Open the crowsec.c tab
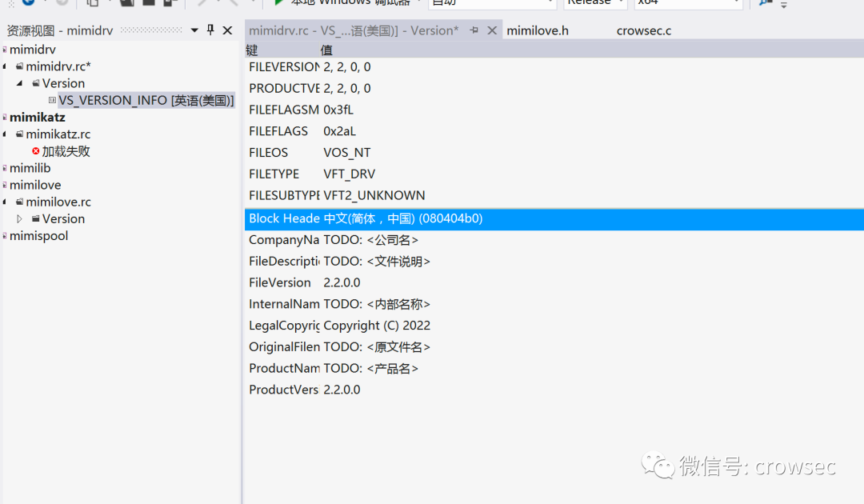The width and height of the screenshot is (864, 504). 643,31
